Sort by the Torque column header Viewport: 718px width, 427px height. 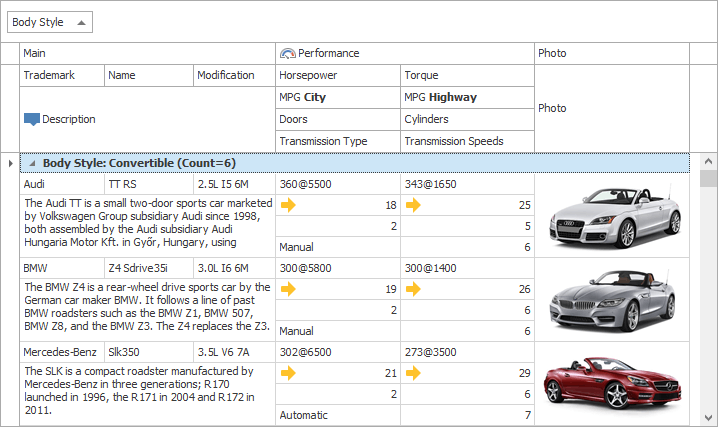point(468,76)
